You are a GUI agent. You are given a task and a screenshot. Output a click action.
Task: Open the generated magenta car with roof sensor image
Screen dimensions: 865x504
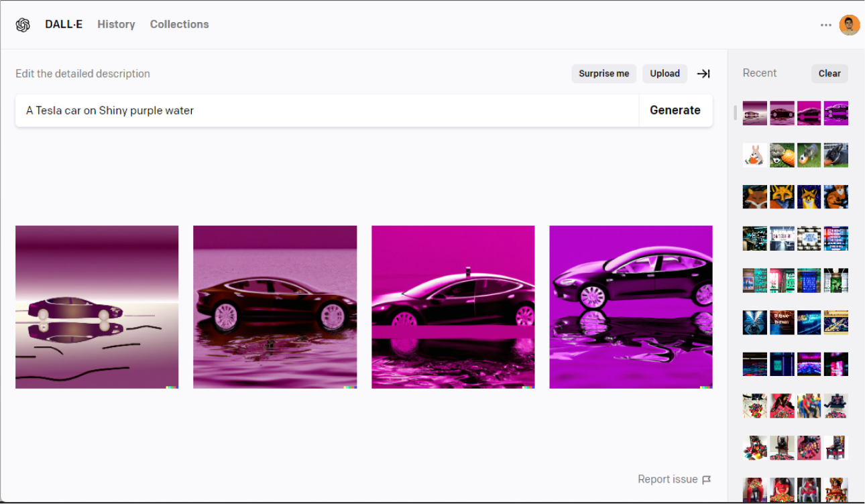(x=453, y=307)
